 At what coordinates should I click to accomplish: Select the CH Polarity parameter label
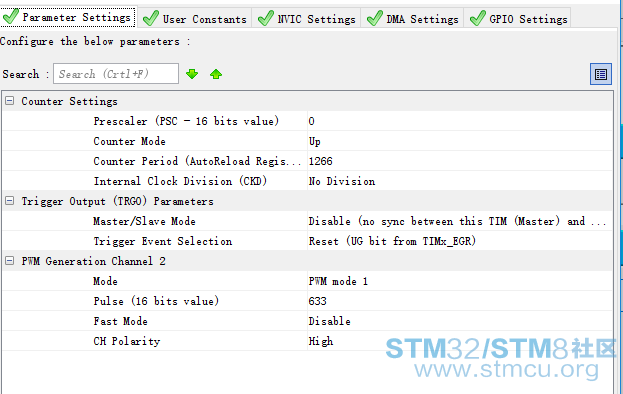click(x=126, y=341)
